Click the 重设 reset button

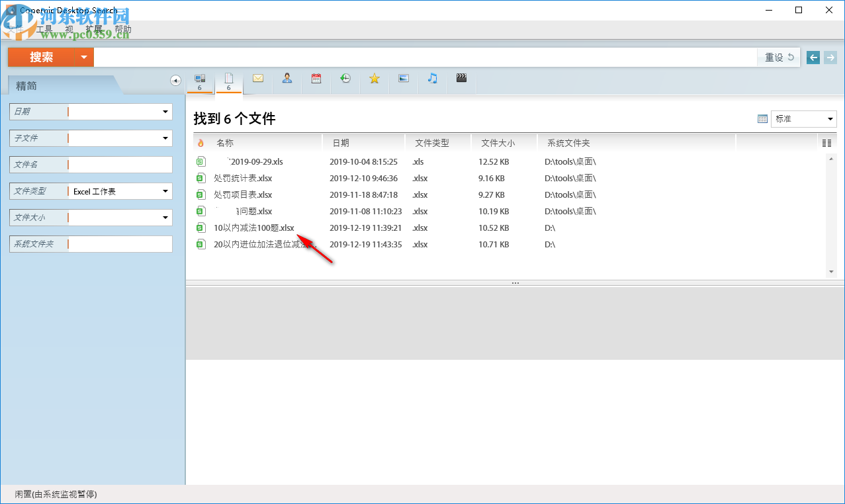[777, 57]
